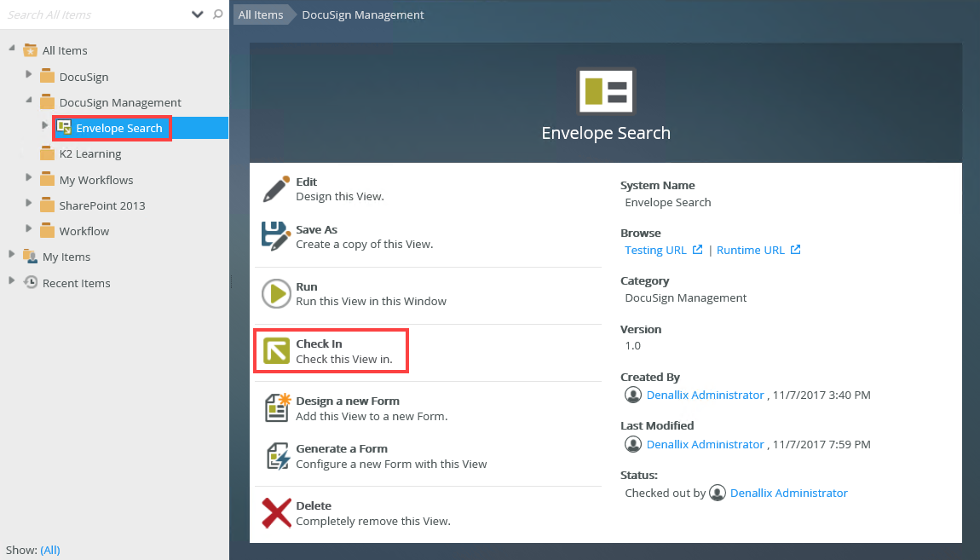This screenshot has height=560, width=980.
Task: Click the Status user avatar icon
Action: (718, 493)
